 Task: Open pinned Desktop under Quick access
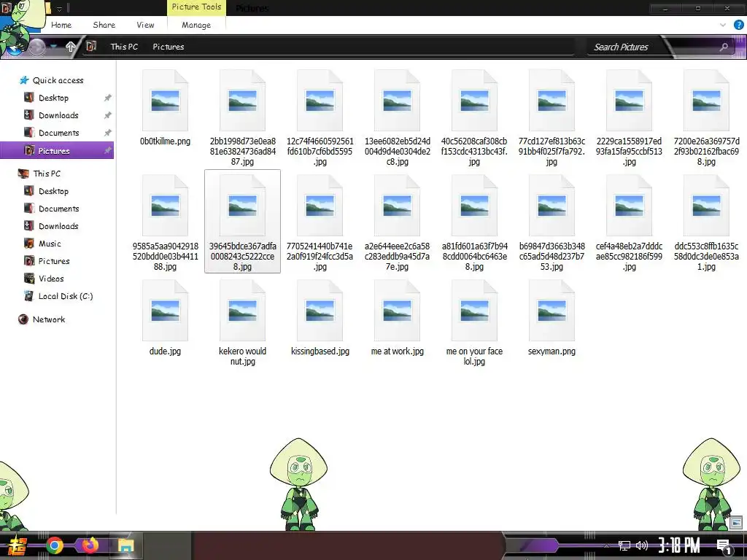53,98
